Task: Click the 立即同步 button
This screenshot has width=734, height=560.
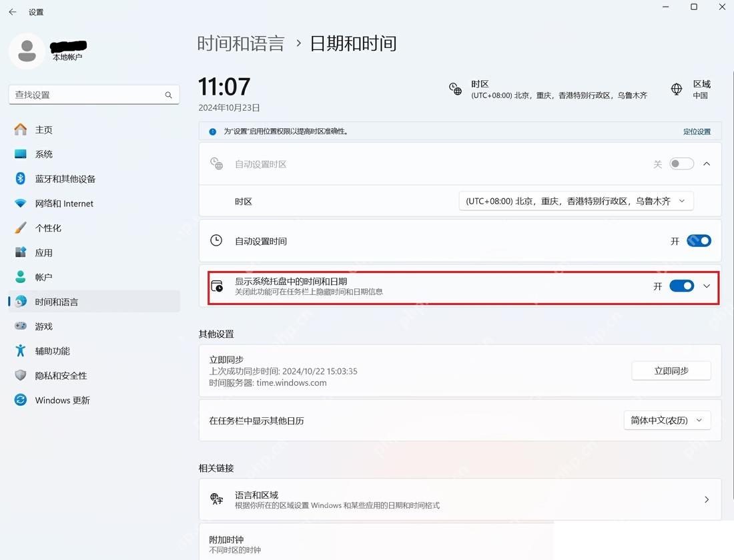Action: 671,371
